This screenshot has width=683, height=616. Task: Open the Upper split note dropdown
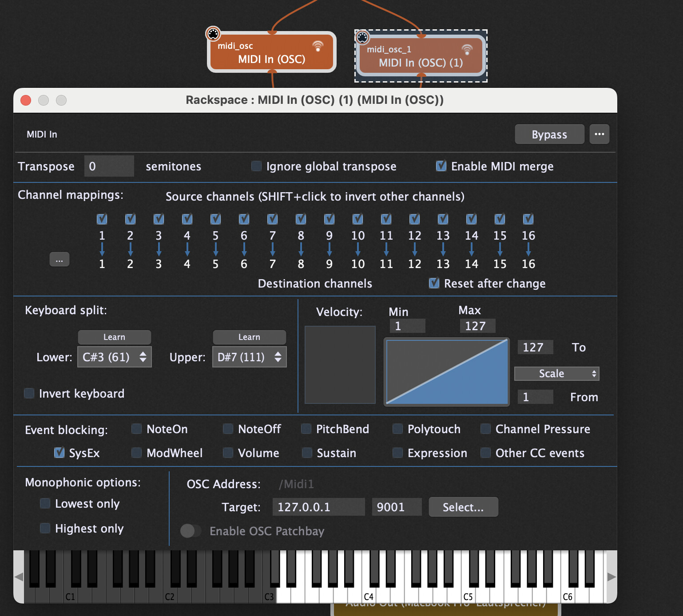[x=250, y=357]
